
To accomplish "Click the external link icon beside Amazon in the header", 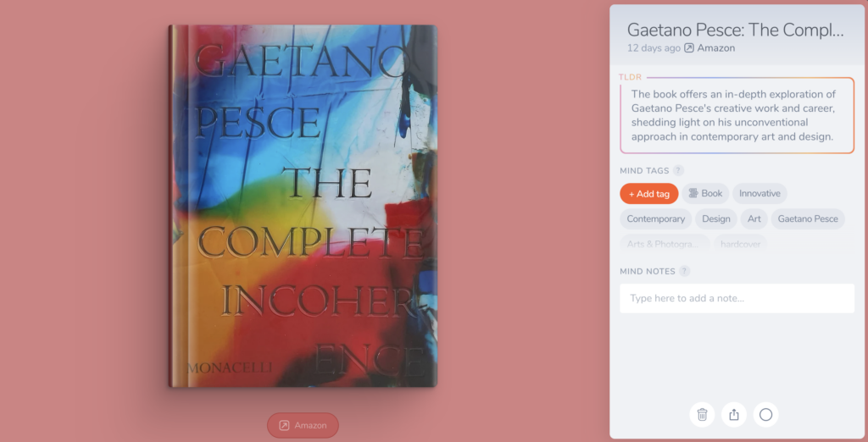I will (688, 48).
